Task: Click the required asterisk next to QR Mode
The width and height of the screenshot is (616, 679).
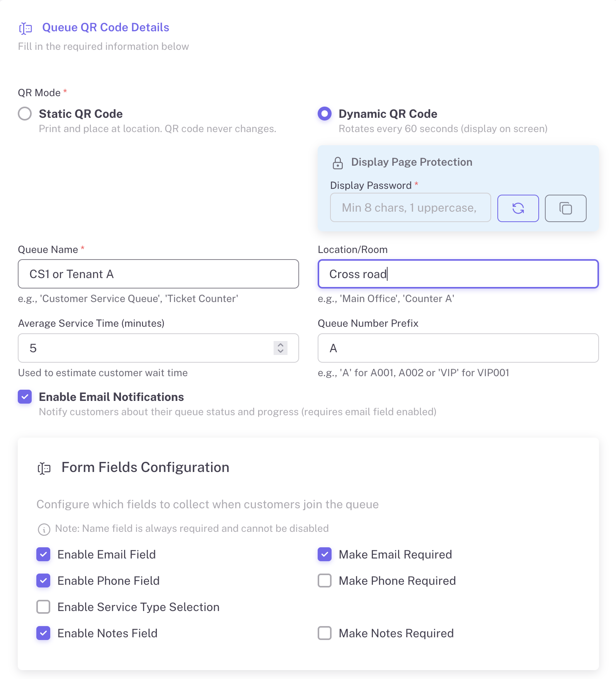Action: [x=65, y=92]
